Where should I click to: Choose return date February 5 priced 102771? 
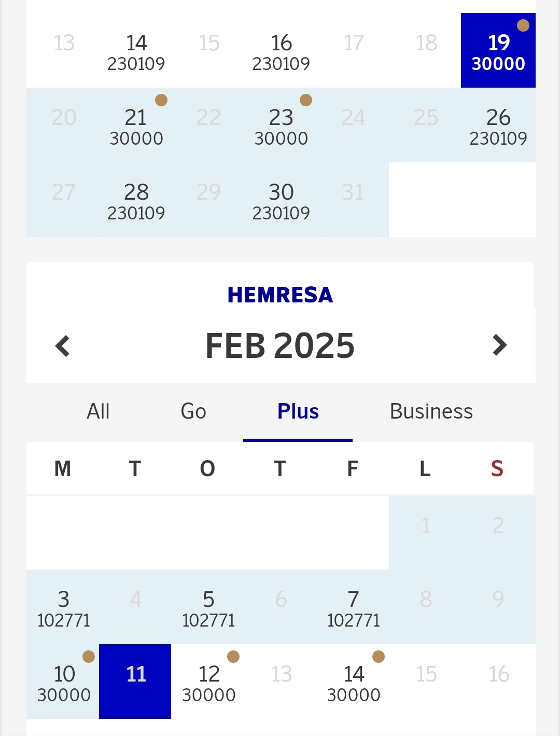click(x=208, y=607)
